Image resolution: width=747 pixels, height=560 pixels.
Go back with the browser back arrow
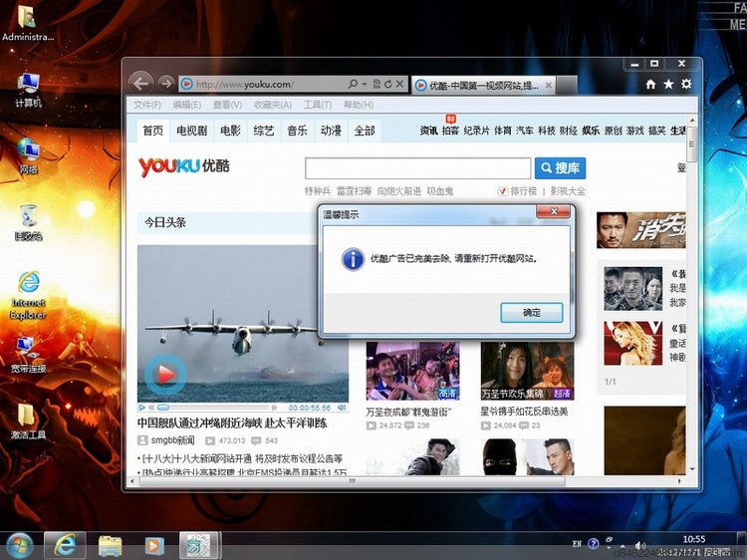[141, 84]
